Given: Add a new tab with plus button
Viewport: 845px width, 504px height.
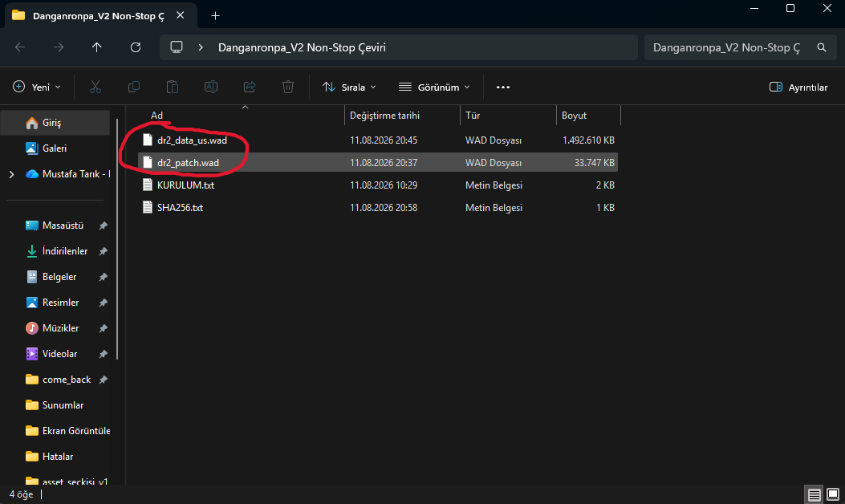Looking at the screenshot, I should [x=216, y=15].
